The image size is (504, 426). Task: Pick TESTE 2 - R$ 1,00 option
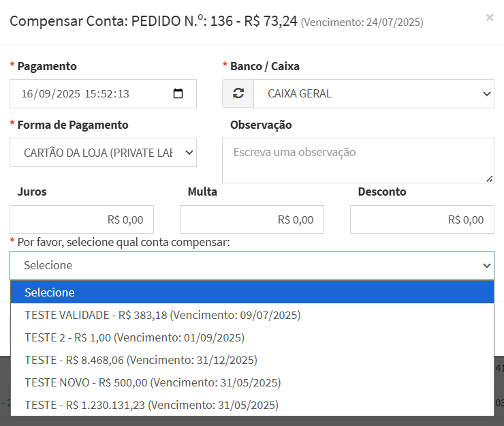134,337
